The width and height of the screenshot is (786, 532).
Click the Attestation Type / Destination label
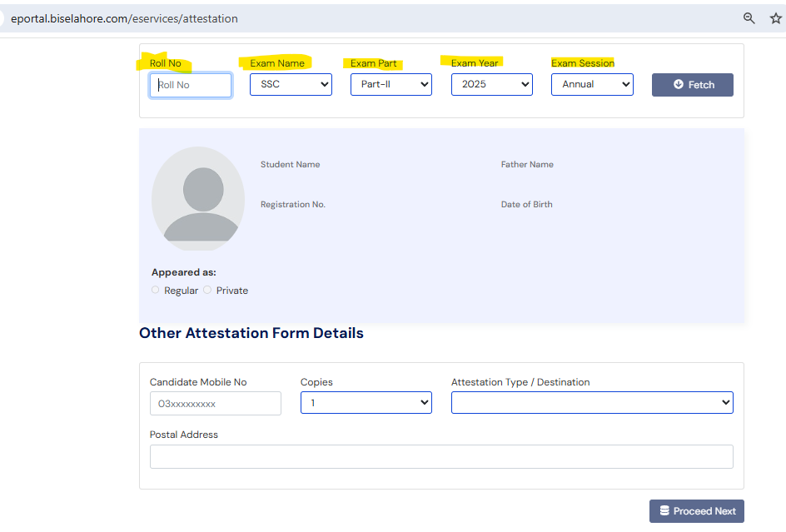click(520, 382)
